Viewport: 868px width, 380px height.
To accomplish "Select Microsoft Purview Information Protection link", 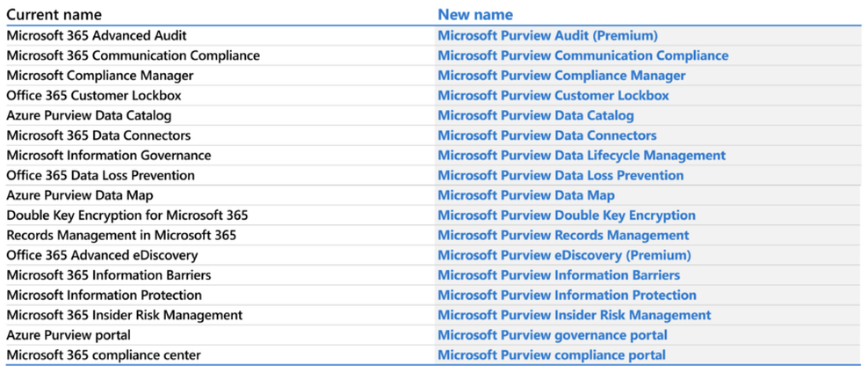I will (x=567, y=296).
